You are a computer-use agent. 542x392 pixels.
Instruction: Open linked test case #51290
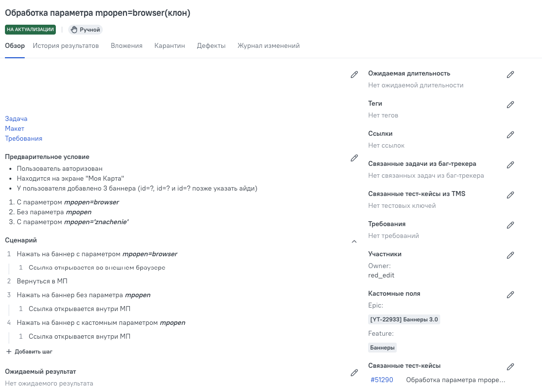point(382,380)
